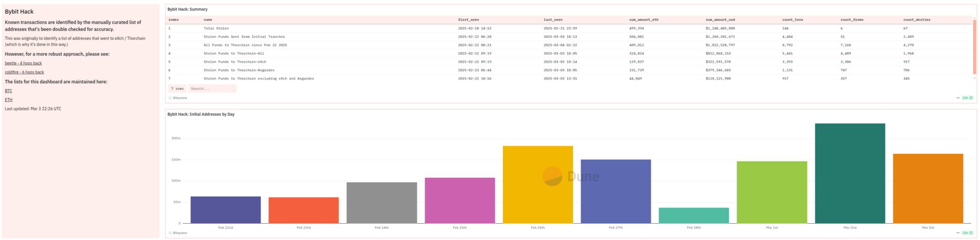The width and height of the screenshot is (980, 240).
Task: Open the bar chart's three-dot options menu
Action: point(958,233)
